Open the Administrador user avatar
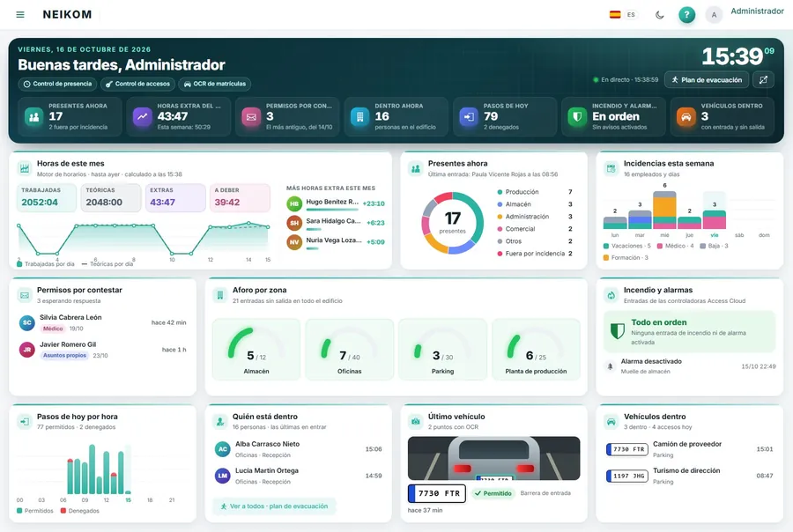The width and height of the screenshot is (793, 532). [714, 15]
